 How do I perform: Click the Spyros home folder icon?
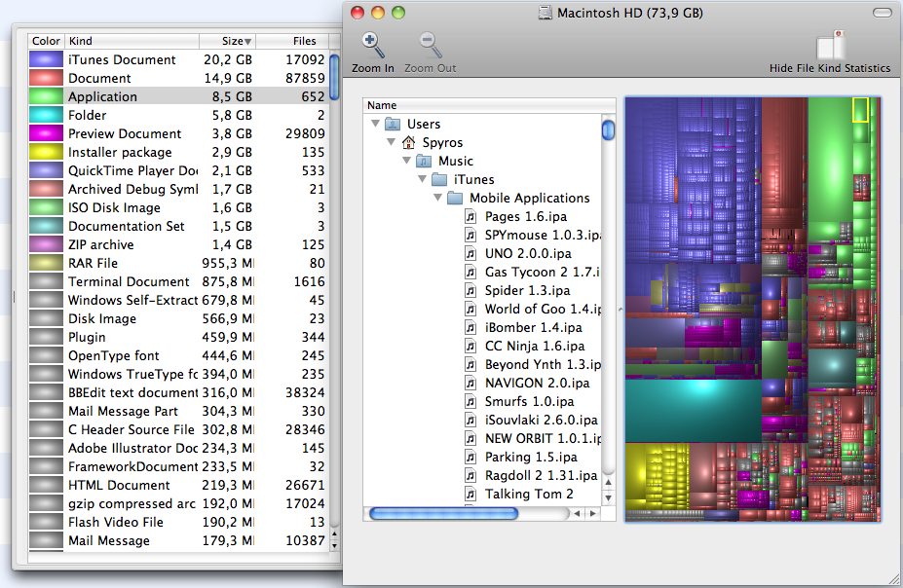(408, 142)
